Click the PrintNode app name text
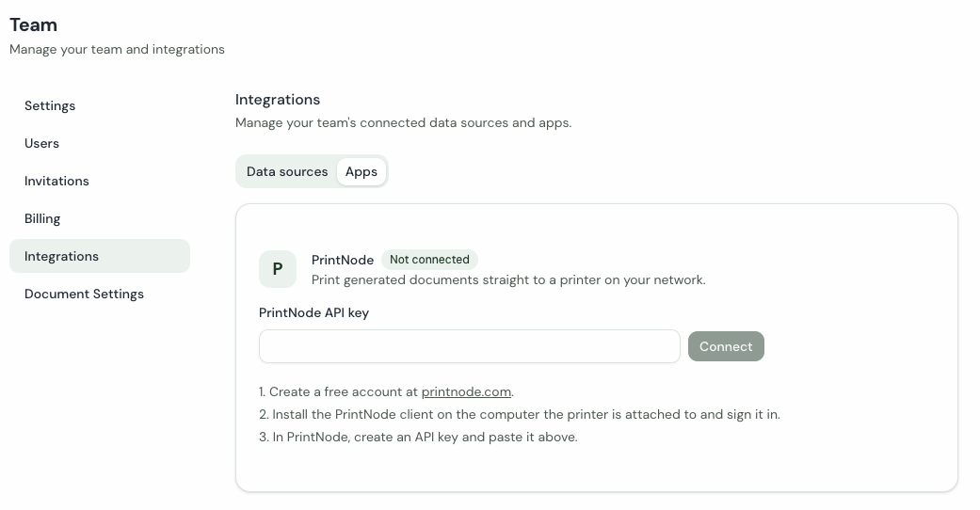The width and height of the screenshot is (980, 510). 343,260
